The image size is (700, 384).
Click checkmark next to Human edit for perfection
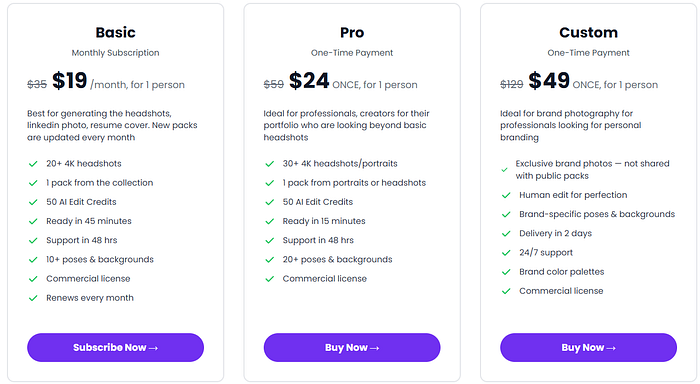click(x=506, y=196)
